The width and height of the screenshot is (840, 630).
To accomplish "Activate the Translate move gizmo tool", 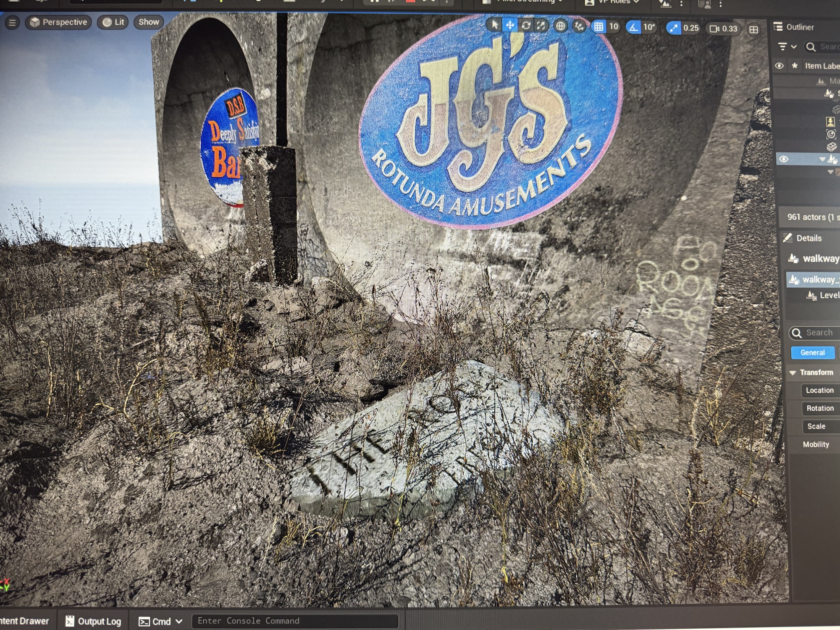I will point(510,25).
